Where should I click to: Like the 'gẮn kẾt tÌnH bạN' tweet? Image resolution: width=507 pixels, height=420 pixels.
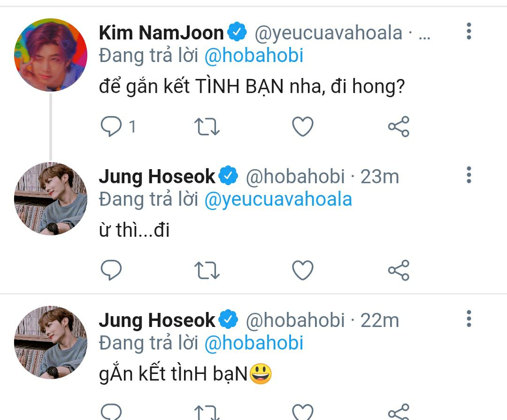pyautogui.click(x=303, y=412)
